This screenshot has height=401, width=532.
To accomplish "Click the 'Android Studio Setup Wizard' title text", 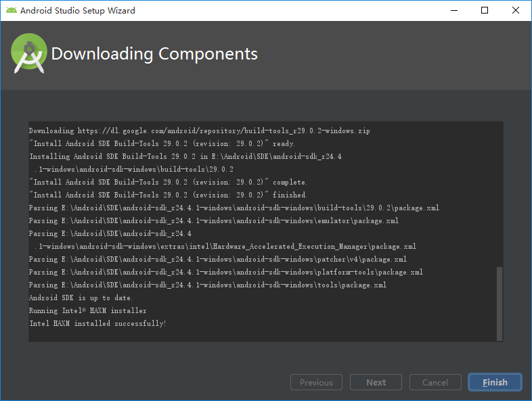I will tap(78, 11).
